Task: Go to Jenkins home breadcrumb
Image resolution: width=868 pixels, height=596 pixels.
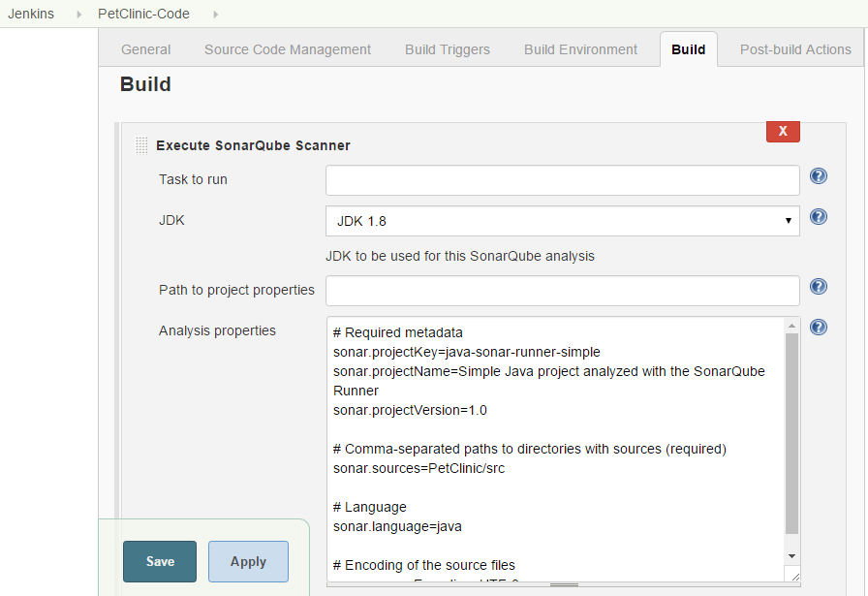Action: [x=31, y=14]
